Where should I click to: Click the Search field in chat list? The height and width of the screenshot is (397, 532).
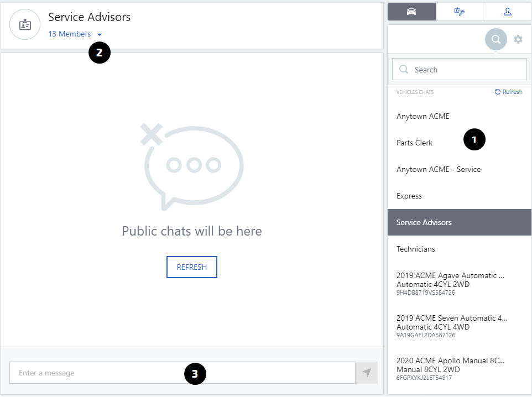pyautogui.click(x=459, y=70)
